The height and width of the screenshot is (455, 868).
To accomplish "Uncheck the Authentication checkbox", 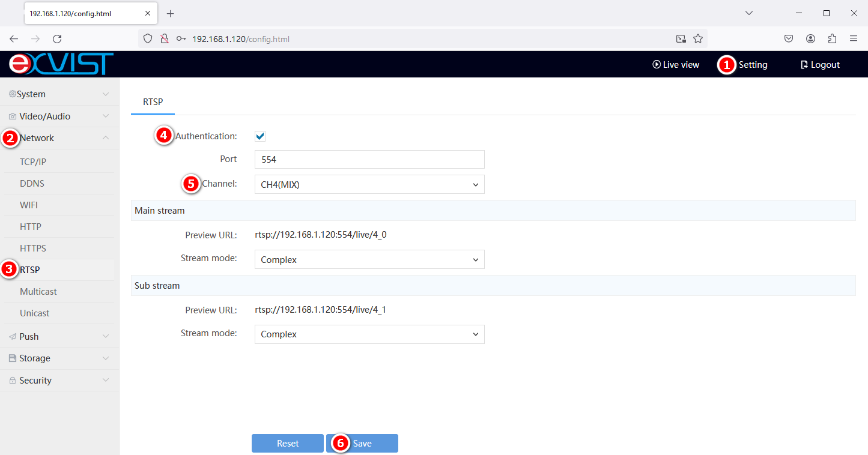I will pos(260,136).
